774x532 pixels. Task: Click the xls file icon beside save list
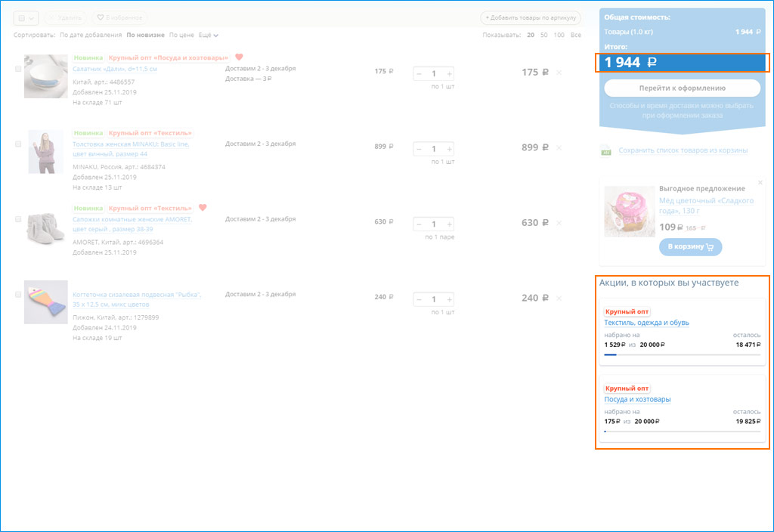click(x=605, y=150)
